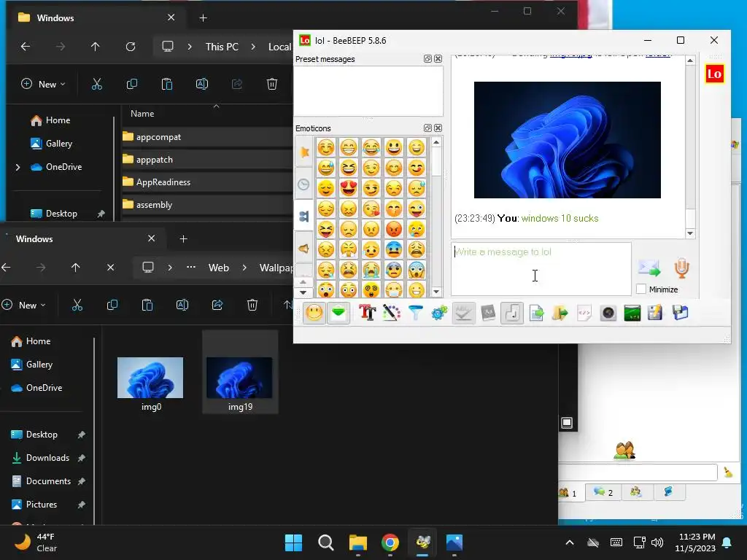Screen dimensions: 747x560
Task: Toggle the Return key to send button
Action: 512,313
